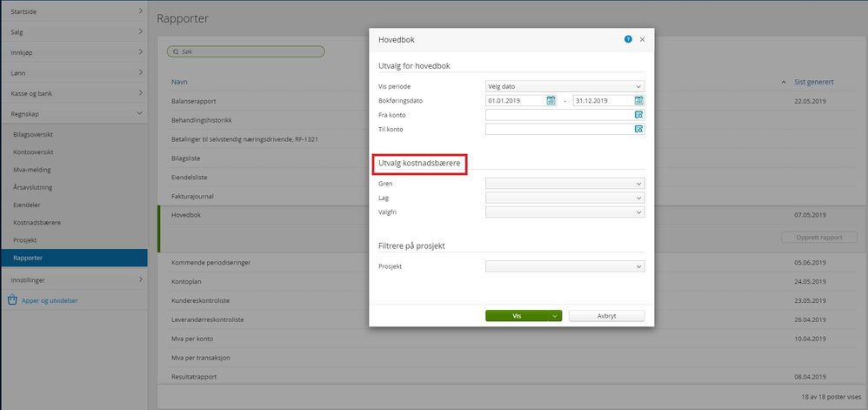
Task: Expand the Lag dropdown
Action: (565, 198)
